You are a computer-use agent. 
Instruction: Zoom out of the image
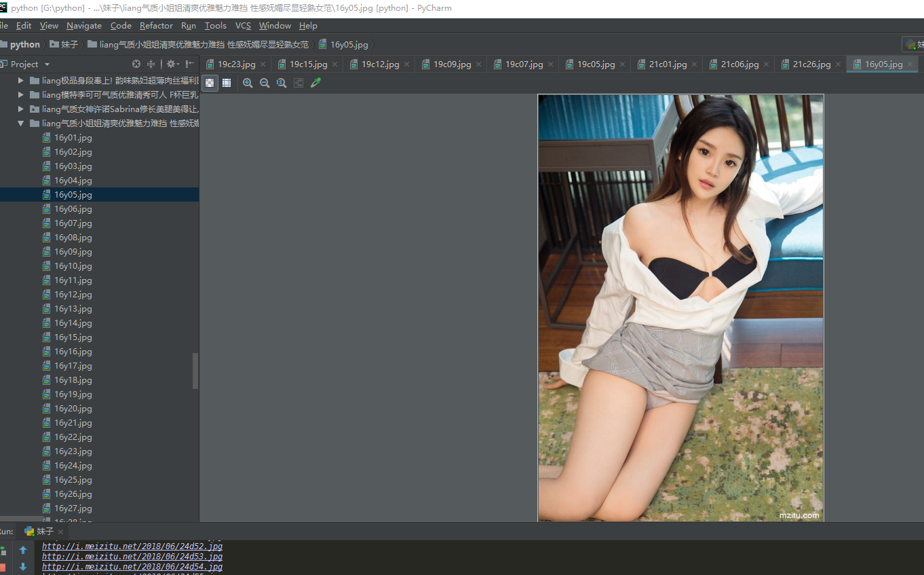coord(265,83)
